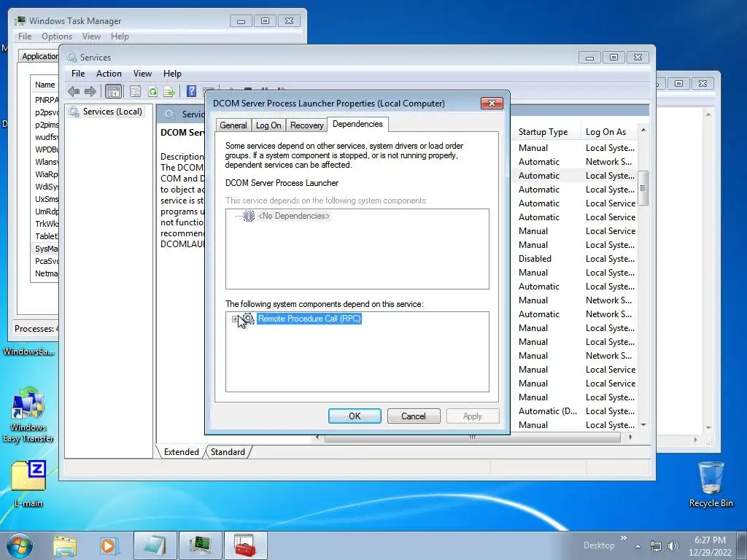The width and height of the screenshot is (747, 560).
Task: Click the Services list horizontal scrollbar
Action: point(472,437)
